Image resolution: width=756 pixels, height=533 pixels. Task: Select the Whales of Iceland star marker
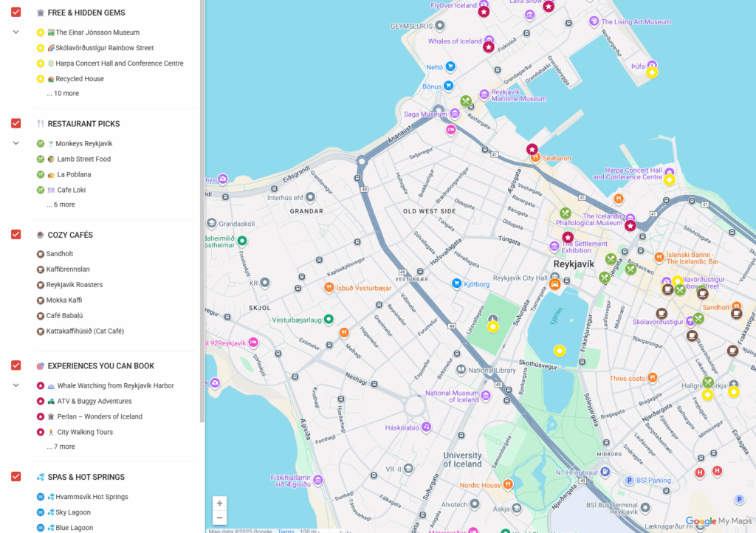[x=489, y=47]
